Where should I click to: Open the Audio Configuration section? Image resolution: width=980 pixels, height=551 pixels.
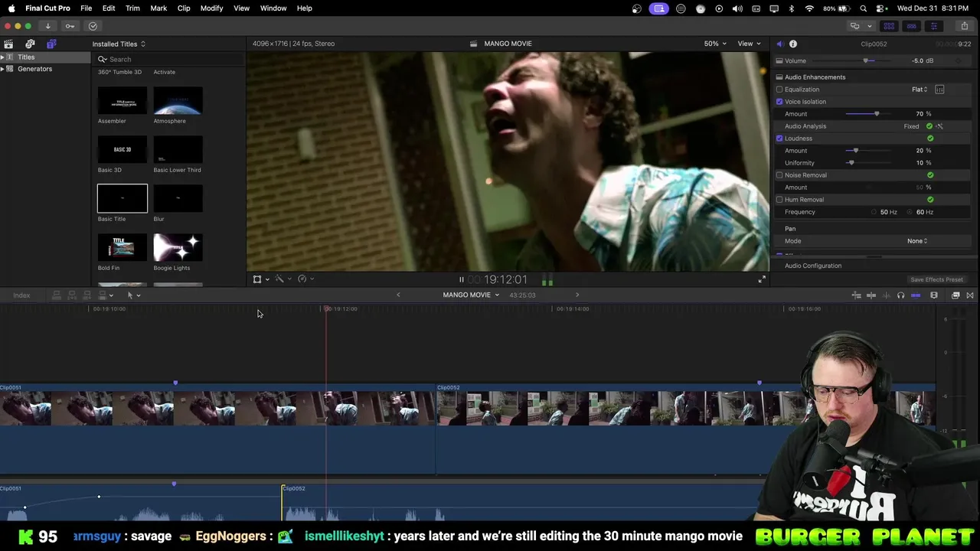pos(813,266)
